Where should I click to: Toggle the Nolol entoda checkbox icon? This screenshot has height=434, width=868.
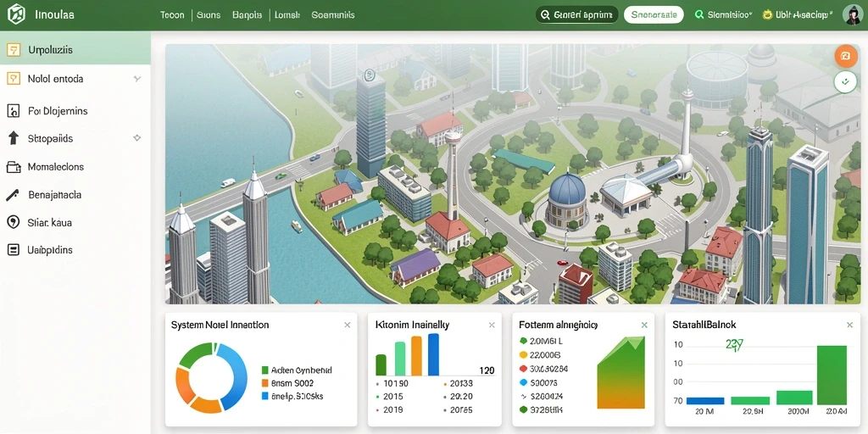[x=14, y=79]
